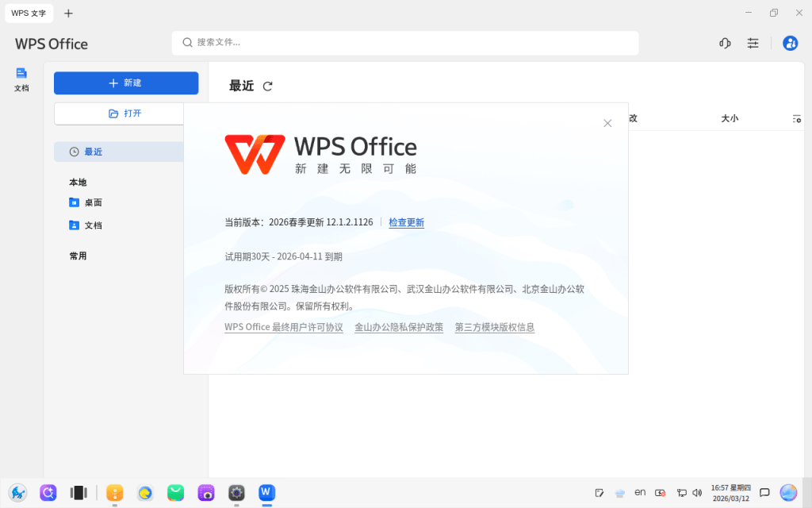Open the clock showing 16:57 星期四
Viewport: 812px width, 508px height.
730,493
